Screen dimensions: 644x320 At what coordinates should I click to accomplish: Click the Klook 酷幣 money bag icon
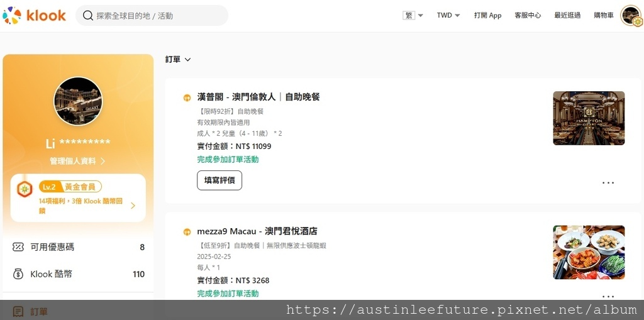point(18,274)
